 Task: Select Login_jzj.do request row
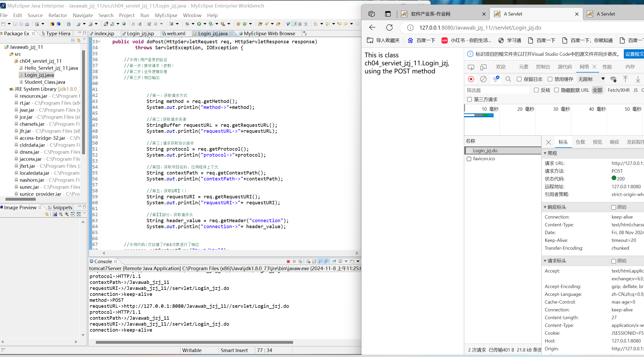click(x=503, y=151)
